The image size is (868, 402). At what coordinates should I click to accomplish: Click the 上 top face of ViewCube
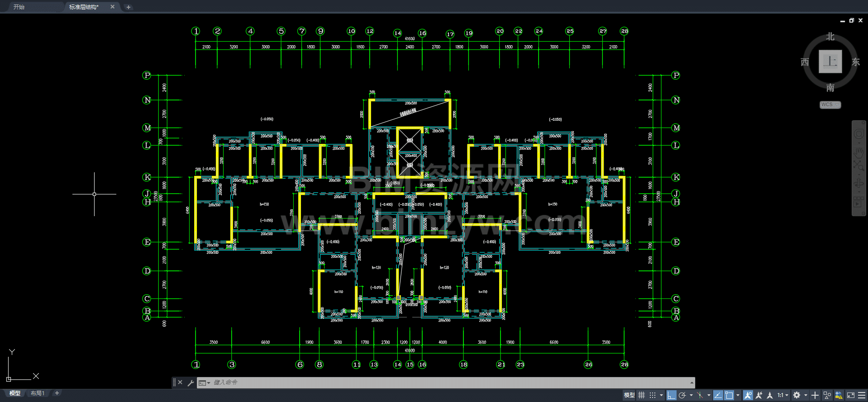pos(830,61)
